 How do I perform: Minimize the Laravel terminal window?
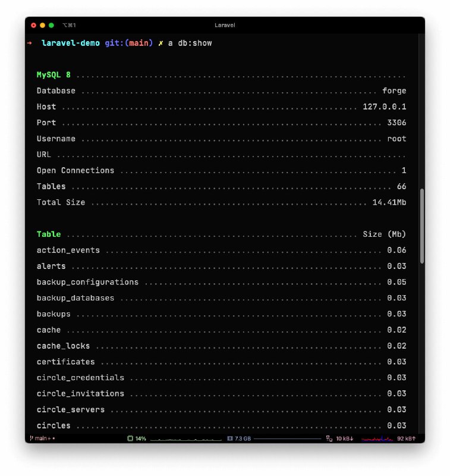click(x=42, y=25)
